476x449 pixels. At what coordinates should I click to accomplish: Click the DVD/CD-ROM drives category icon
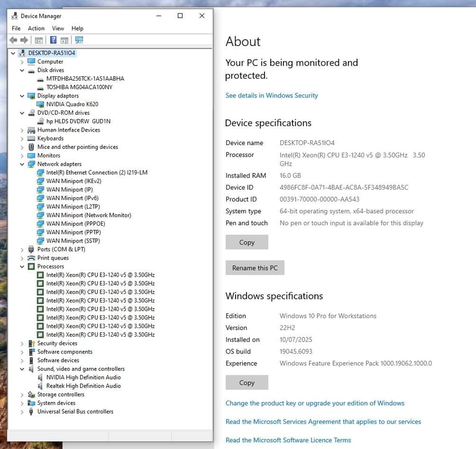[x=31, y=113]
